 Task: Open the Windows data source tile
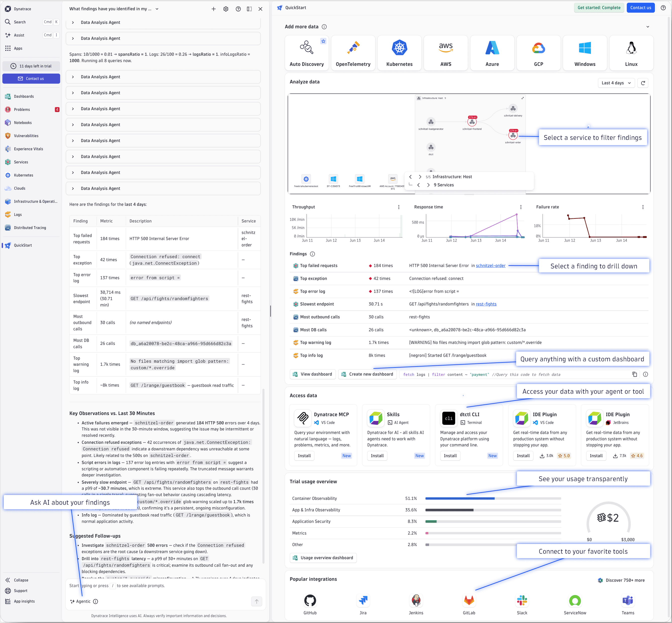585,53
